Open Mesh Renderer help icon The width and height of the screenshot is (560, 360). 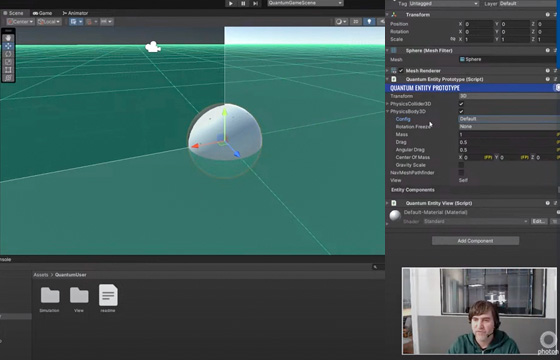click(548, 71)
